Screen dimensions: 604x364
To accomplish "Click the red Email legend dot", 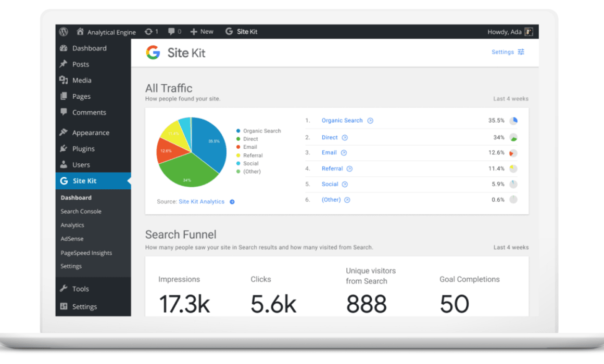I will (x=238, y=147).
